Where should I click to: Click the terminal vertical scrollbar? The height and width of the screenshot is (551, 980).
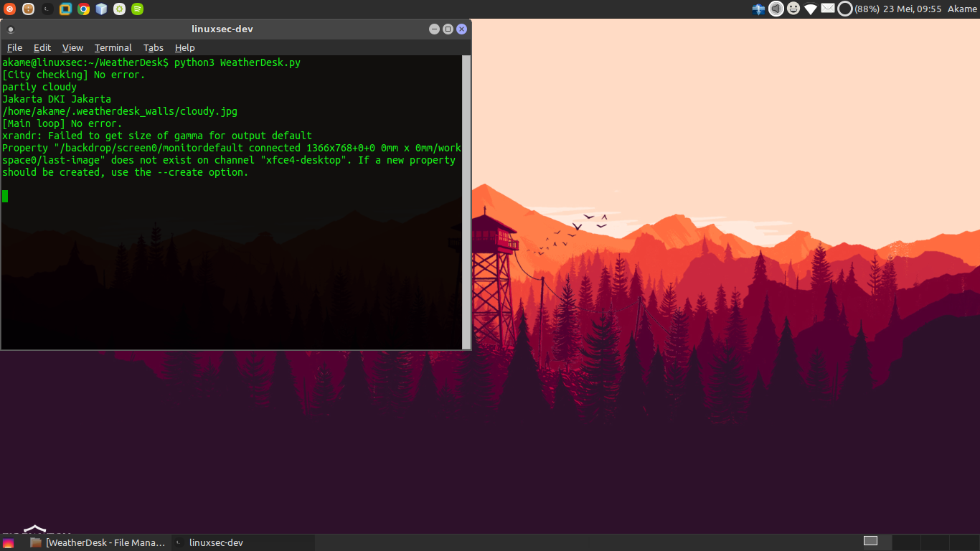(x=466, y=202)
